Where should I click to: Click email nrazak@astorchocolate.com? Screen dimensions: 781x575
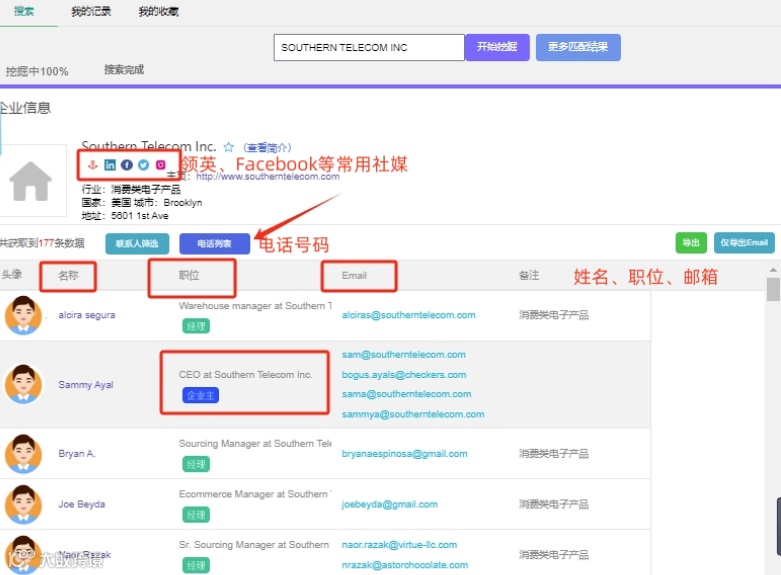(405, 565)
